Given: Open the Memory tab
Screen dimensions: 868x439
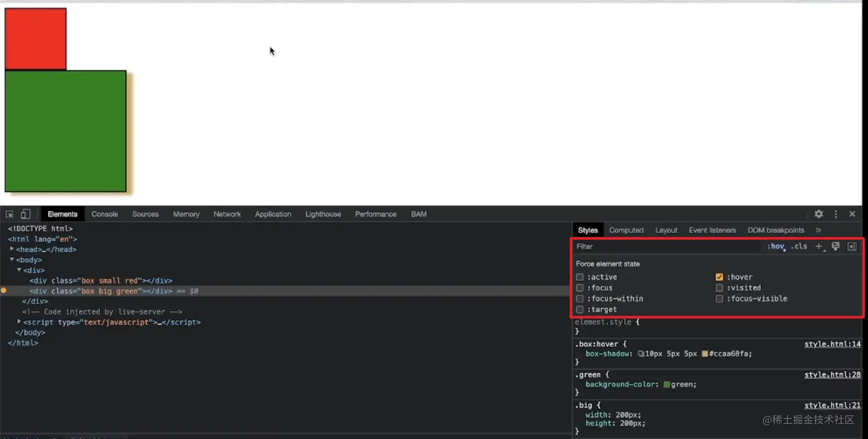Looking at the screenshot, I should pyautogui.click(x=186, y=214).
